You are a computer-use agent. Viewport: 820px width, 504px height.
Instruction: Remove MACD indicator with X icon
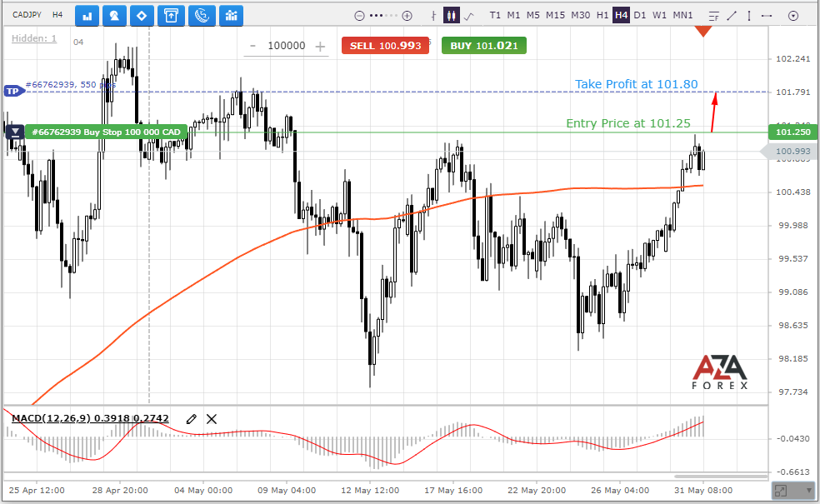pos(212,419)
